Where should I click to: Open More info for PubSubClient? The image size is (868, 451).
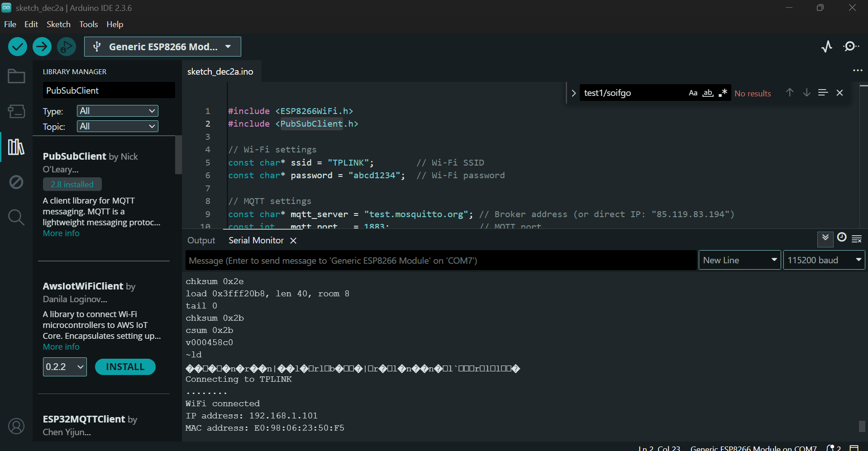[61, 233]
